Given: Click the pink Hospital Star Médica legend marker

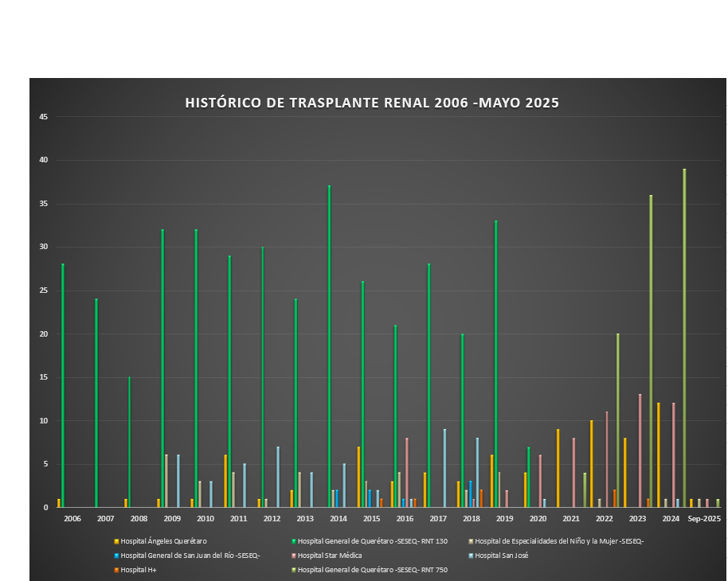Looking at the screenshot, I should [294, 556].
